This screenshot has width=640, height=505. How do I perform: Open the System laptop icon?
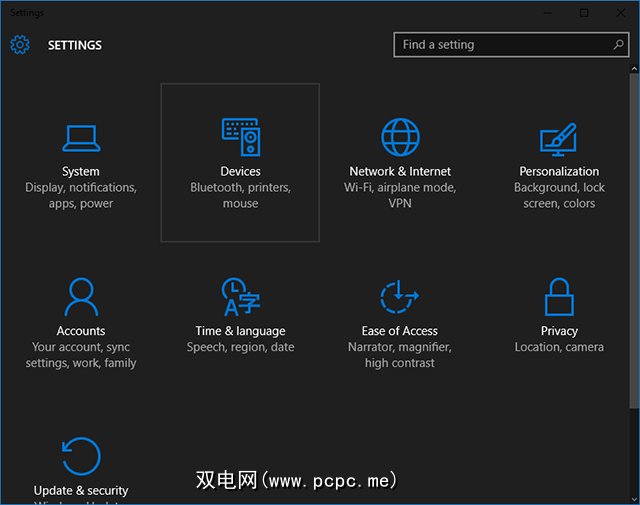click(x=80, y=137)
